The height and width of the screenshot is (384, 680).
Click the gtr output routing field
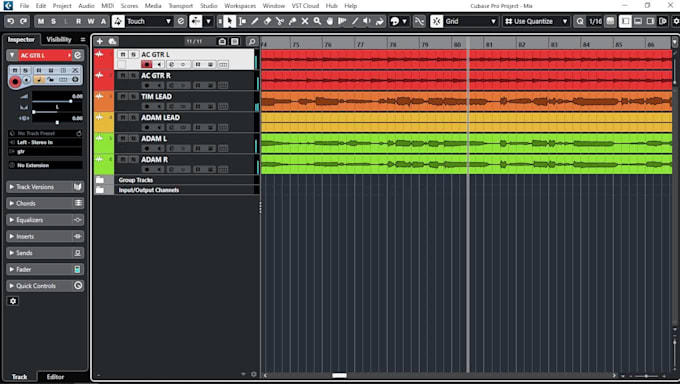(45, 151)
